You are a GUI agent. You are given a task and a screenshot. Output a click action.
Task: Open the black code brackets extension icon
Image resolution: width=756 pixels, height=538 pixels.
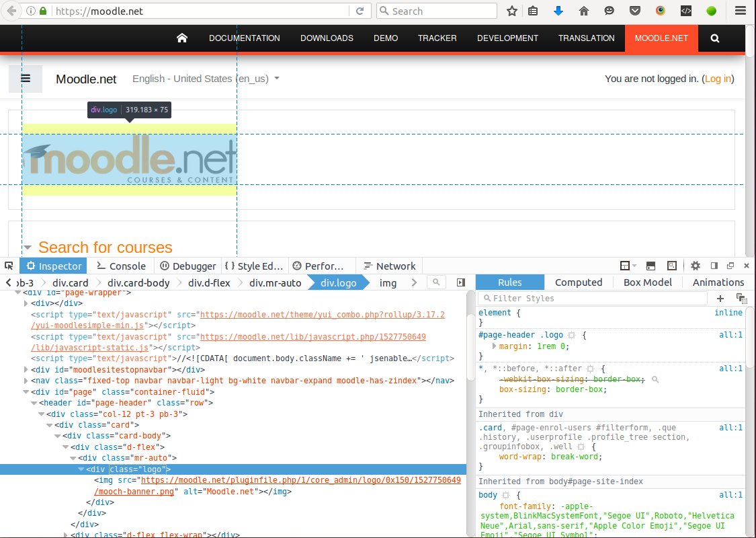[x=686, y=11]
